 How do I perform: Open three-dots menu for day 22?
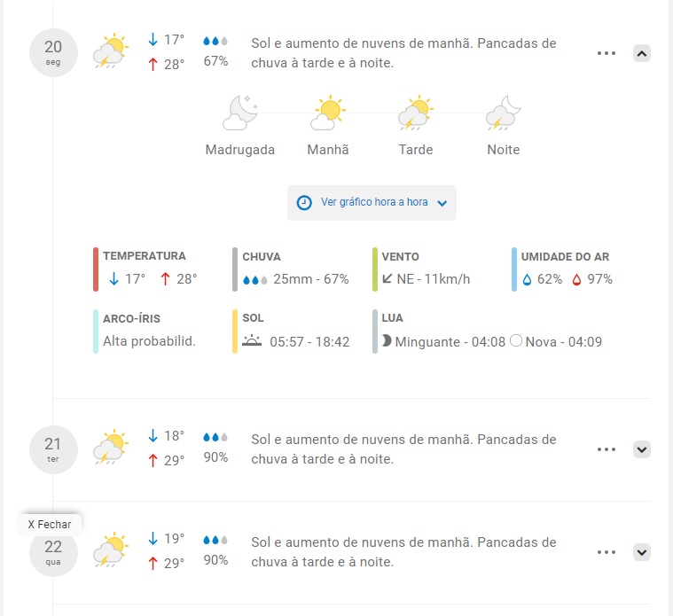point(606,552)
